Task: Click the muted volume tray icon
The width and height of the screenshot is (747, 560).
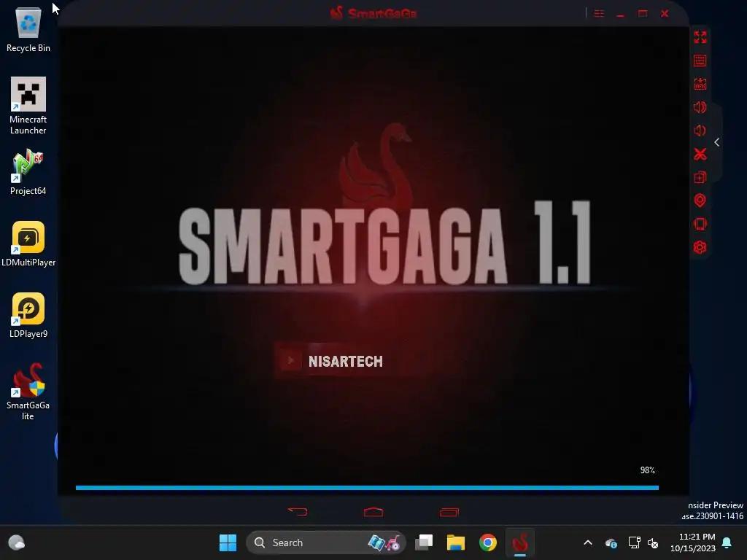Action: pos(653,542)
